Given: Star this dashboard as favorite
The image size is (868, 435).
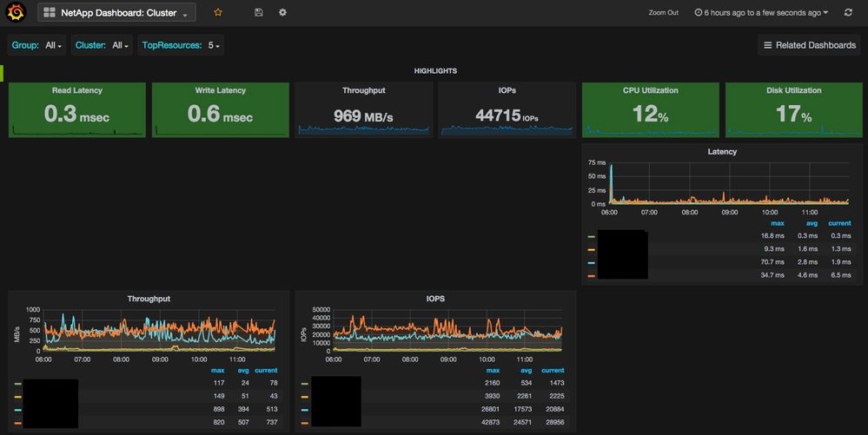Looking at the screenshot, I should (x=218, y=13).
